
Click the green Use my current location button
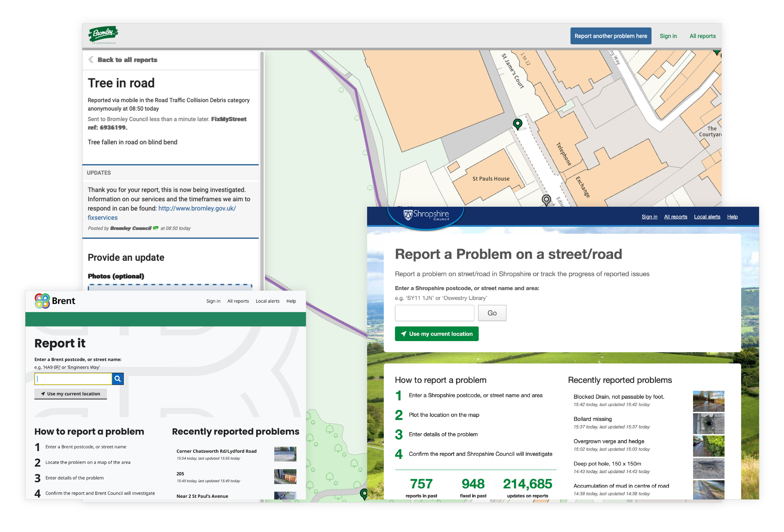coord(437,334)
